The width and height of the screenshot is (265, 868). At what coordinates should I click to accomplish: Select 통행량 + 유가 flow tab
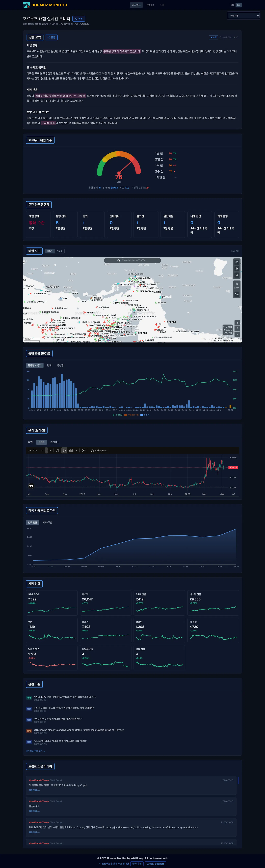35,365
